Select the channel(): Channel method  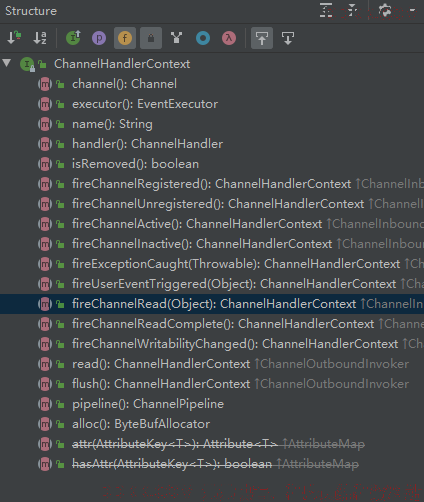tap(125, 84)
